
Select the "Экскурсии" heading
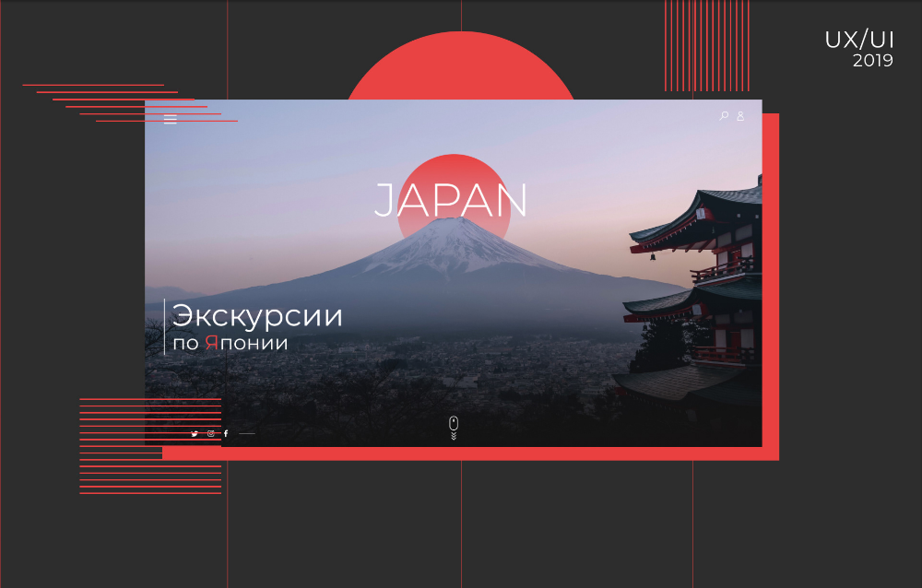point(257,316)
